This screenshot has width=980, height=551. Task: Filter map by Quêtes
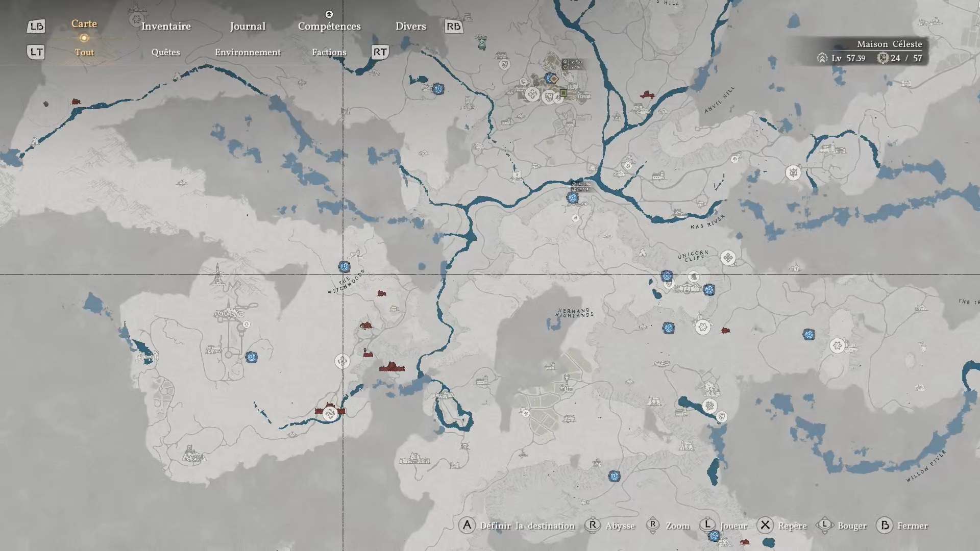click(x=165, y=52)
